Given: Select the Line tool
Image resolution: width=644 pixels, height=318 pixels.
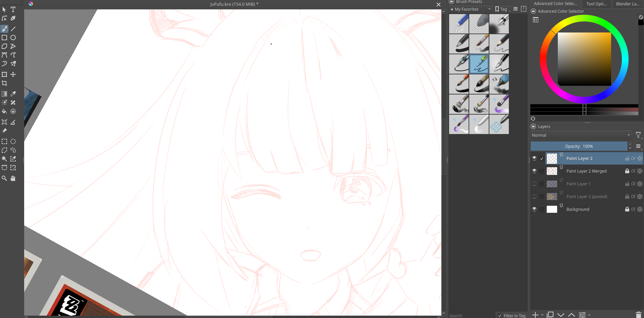Looking at the screenshot, I should tap(13, 29).
